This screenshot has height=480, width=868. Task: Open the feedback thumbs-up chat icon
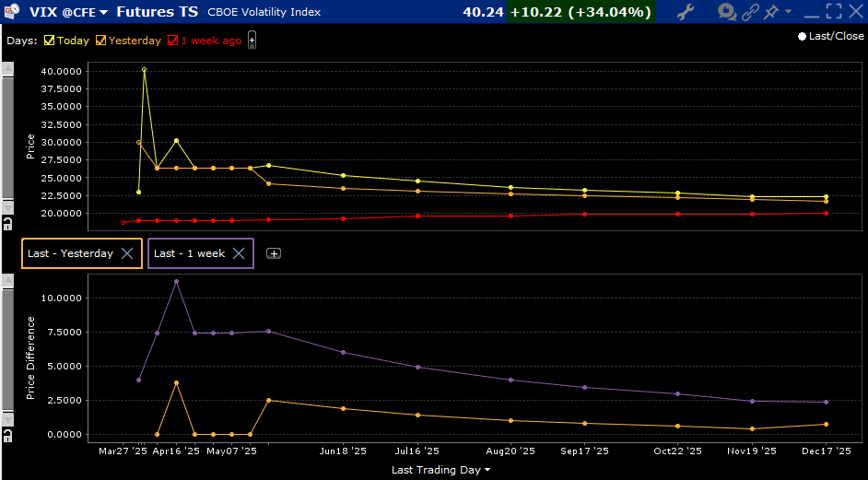[727, 12]
